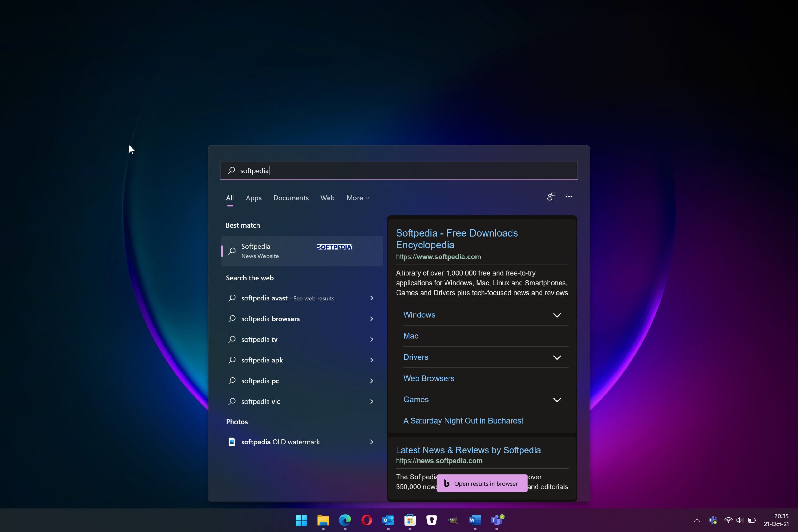Open Outlook from the taskbar
Viewport: 798px width, 532px height.
[388, 520]
